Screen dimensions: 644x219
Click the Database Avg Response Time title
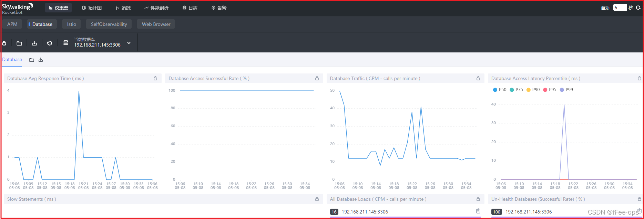(x=45, y=79)
